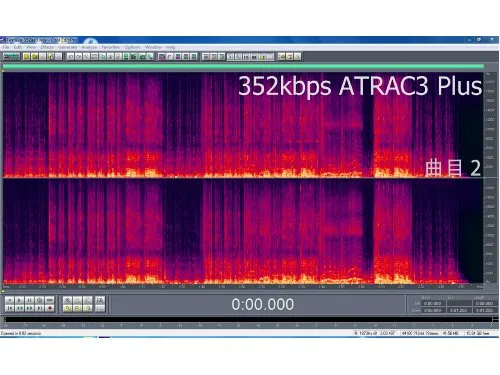Open the Effects menu

click(47, 47)
